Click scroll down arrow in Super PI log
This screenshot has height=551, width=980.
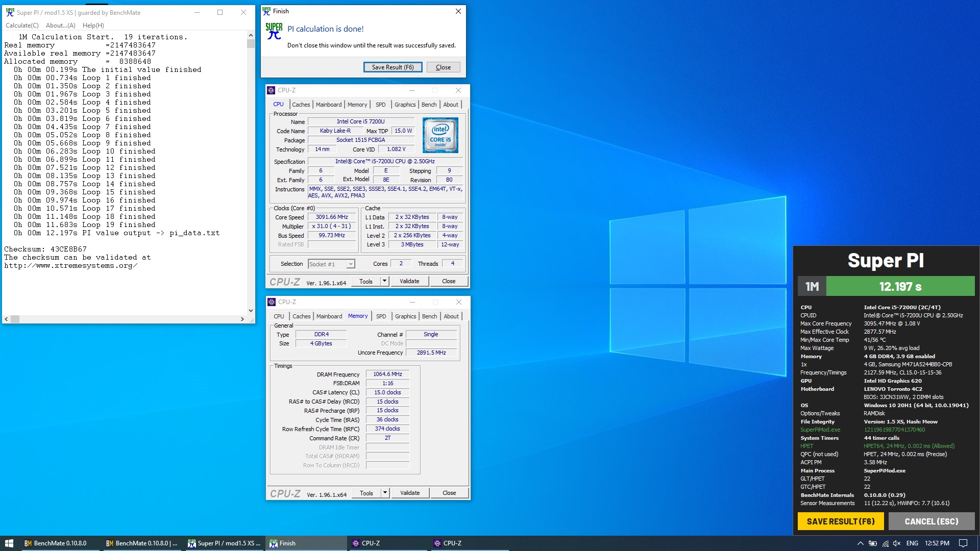pos(251,310)
